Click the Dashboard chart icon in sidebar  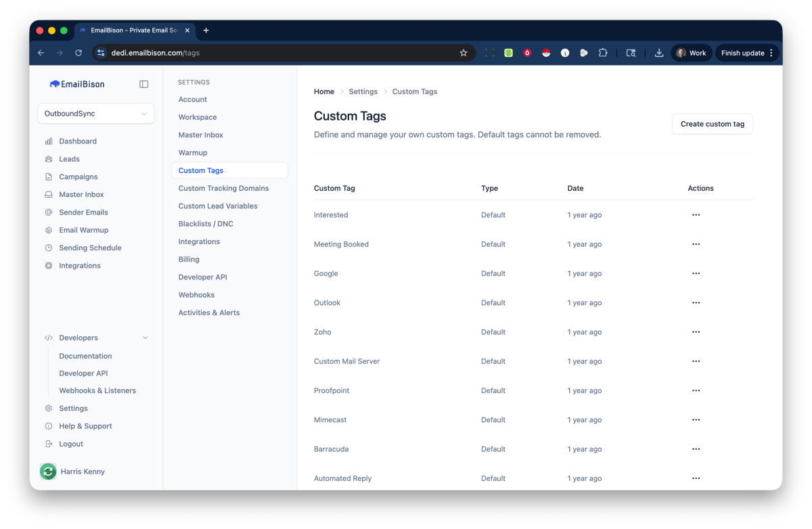tap(49, 141)
